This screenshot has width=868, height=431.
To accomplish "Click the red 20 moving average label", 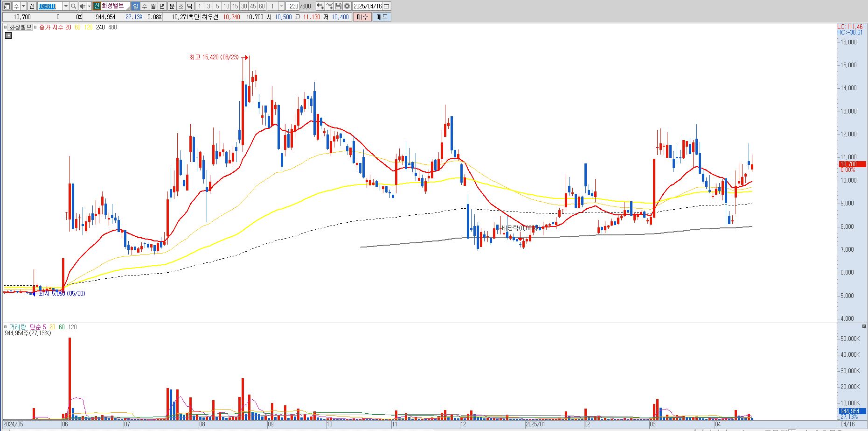I will tap(68, 27).
